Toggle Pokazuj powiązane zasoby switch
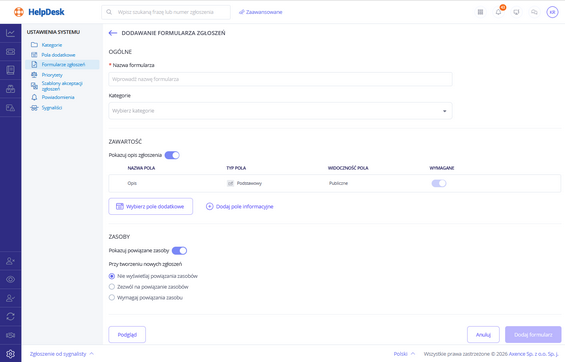565x362 pixels. (x=179, y=251)
